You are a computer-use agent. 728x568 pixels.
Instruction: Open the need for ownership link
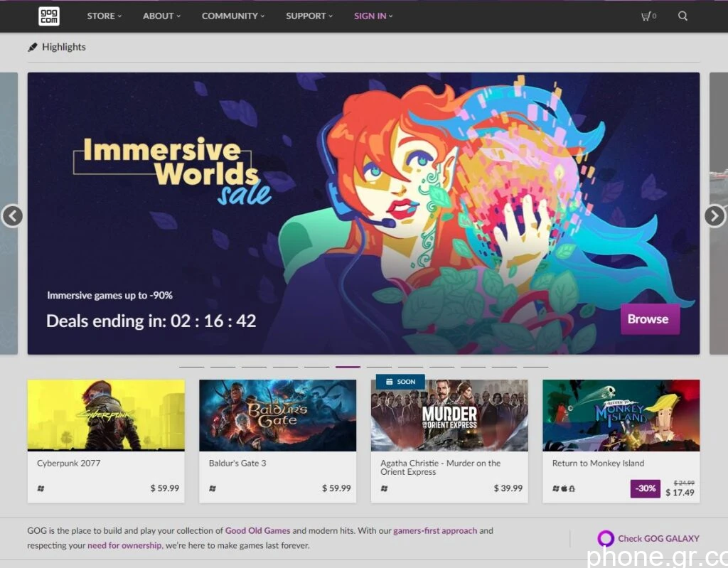click(124, 545)
